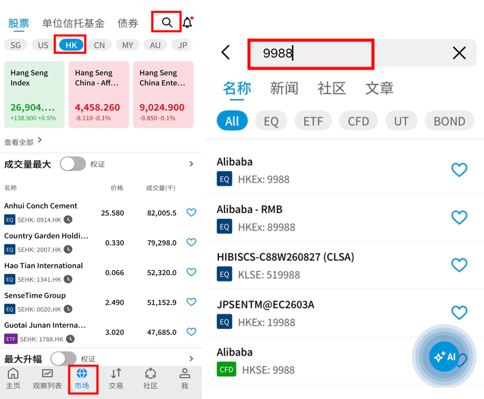
Task: Favorite Alibaba HKEx: 9988 heart
Action: [459, 170]
